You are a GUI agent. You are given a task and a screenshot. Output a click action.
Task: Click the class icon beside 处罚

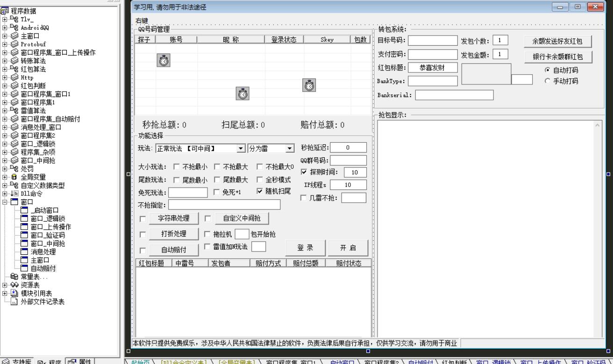pos(14,169)
